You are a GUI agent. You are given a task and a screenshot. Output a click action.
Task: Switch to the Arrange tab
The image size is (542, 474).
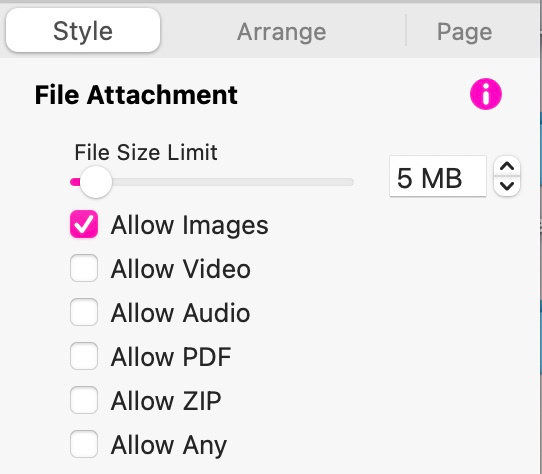coord(281,31)
